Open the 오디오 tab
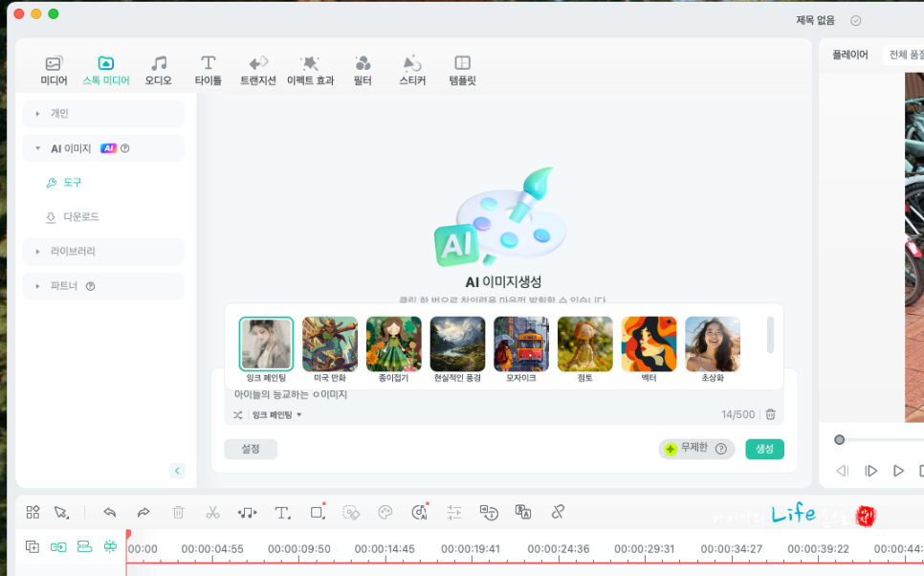924x576 pixels. click(159, 70)
